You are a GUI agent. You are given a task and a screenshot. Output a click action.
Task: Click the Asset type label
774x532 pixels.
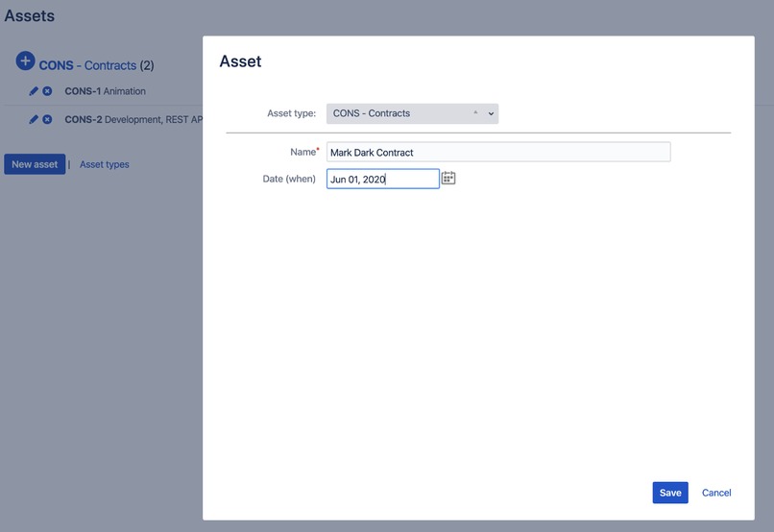tap(291, 113)
